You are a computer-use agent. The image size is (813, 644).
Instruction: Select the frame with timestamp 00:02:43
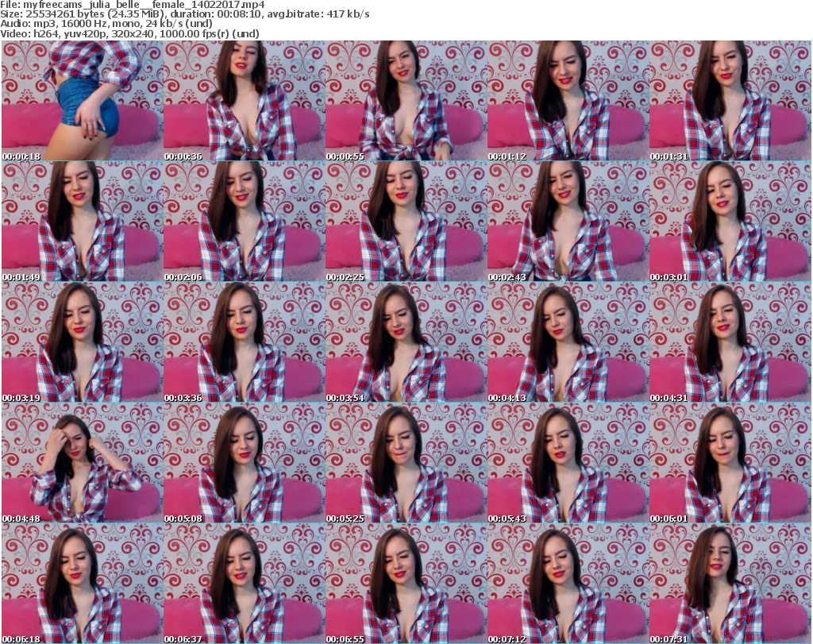pos(568,222)
